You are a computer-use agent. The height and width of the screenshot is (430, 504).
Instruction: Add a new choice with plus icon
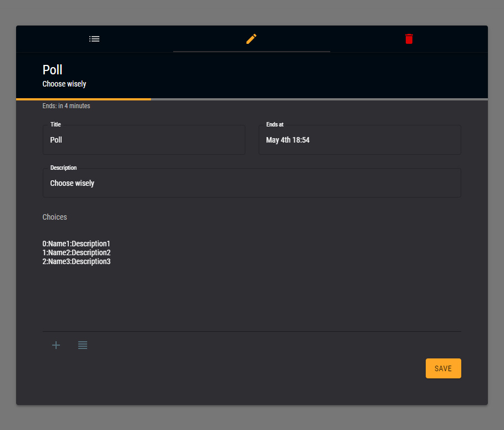click(x=56, y=345)
